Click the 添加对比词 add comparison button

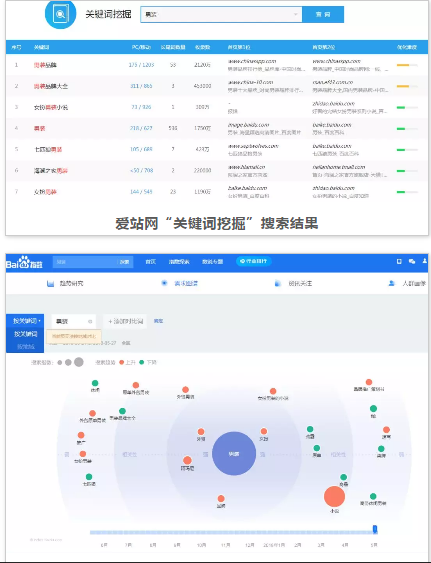pyautogui.click(x=125, y=321)
